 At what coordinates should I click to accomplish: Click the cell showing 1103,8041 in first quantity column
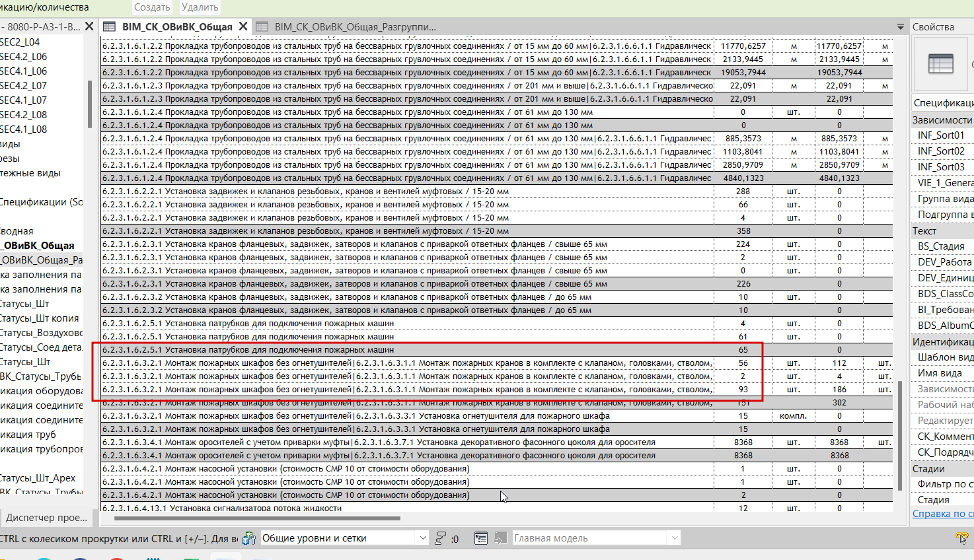743,151
